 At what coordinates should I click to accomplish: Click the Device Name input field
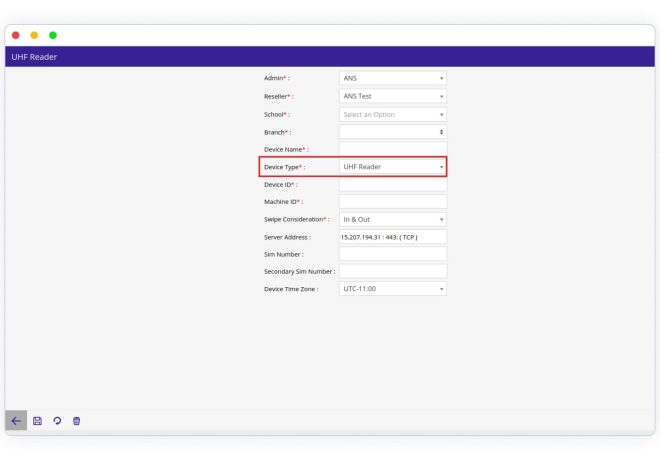click(x=393, y=149)
